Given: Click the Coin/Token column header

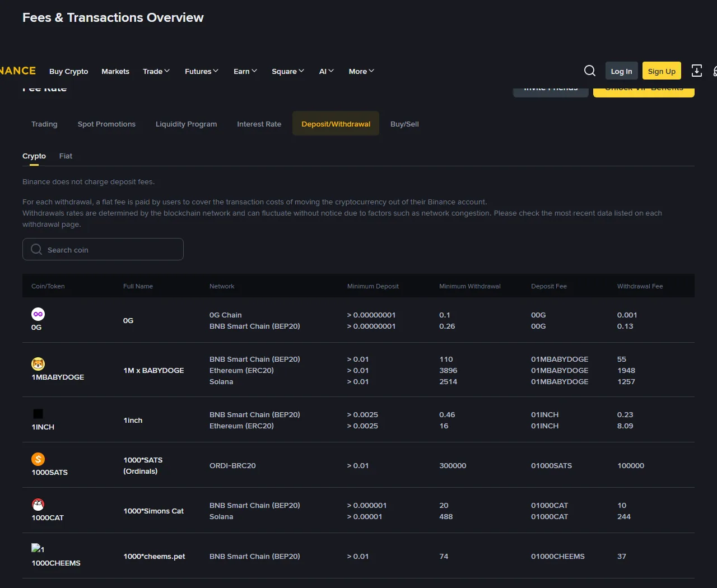Looking at the screenshot, I should point(48,286).
